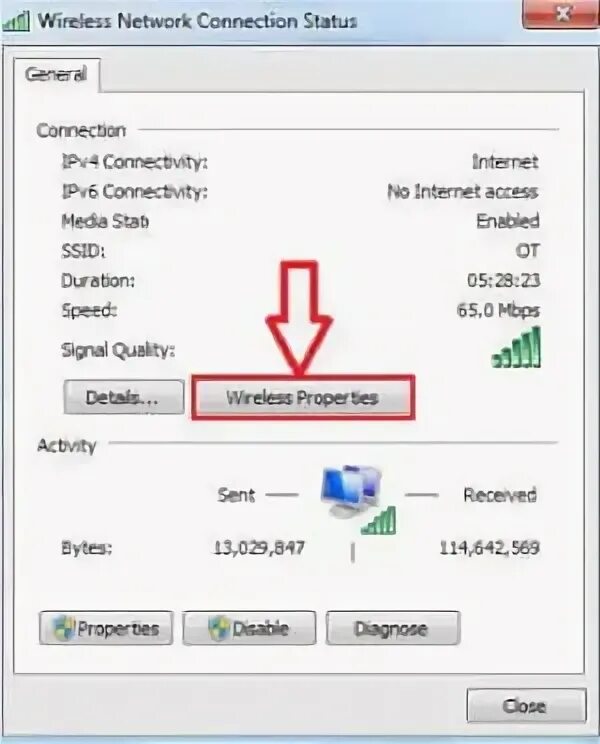Click the Speed value 65.0 Mbps
This screenshot has width=600, height=744.
(498, 310)
